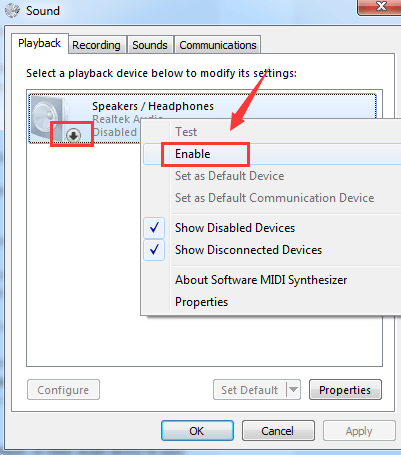Toggle Show Disconnected Devices checkmark

[154, 250]
